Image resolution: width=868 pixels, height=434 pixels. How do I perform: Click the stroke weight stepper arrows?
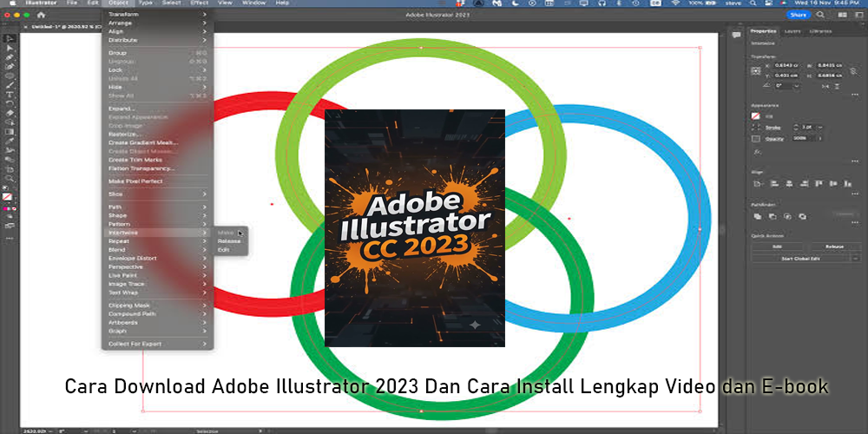pos(797,128)
